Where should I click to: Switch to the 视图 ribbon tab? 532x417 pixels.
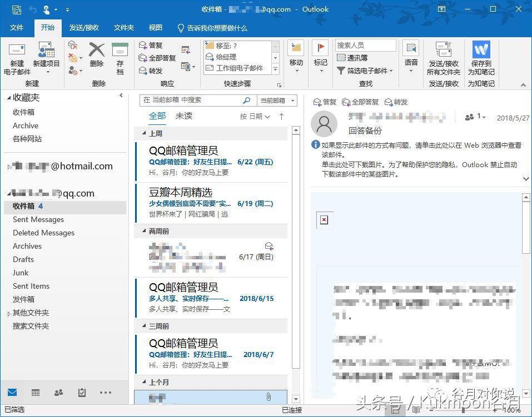coord(155,28)
